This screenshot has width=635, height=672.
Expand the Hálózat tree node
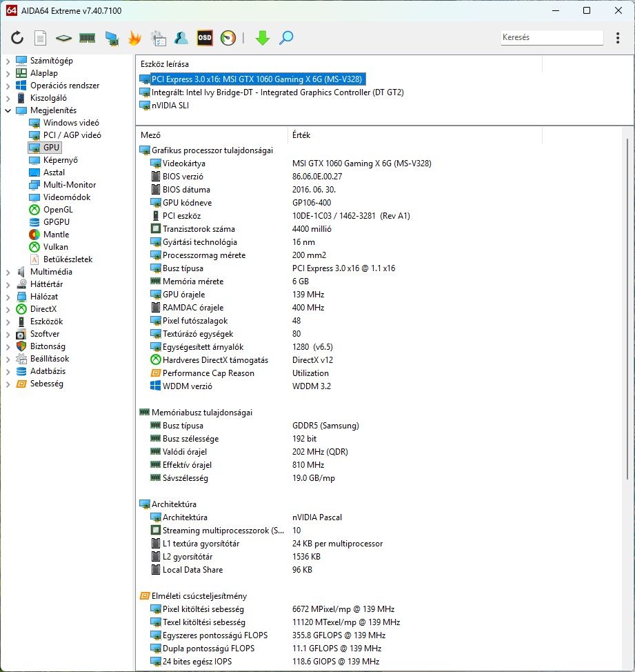tap(8, 297)
